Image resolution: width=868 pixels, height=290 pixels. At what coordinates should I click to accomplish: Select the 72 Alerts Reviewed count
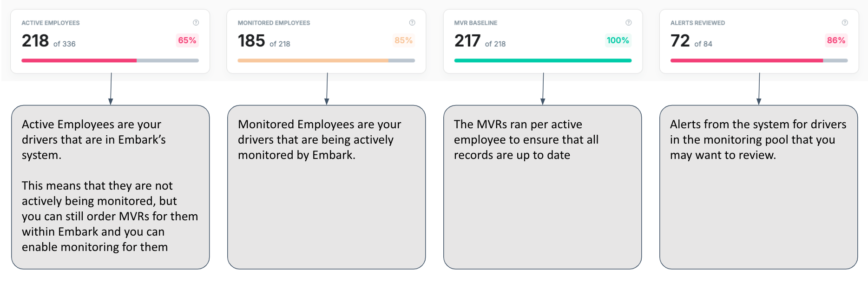point(680,41)
